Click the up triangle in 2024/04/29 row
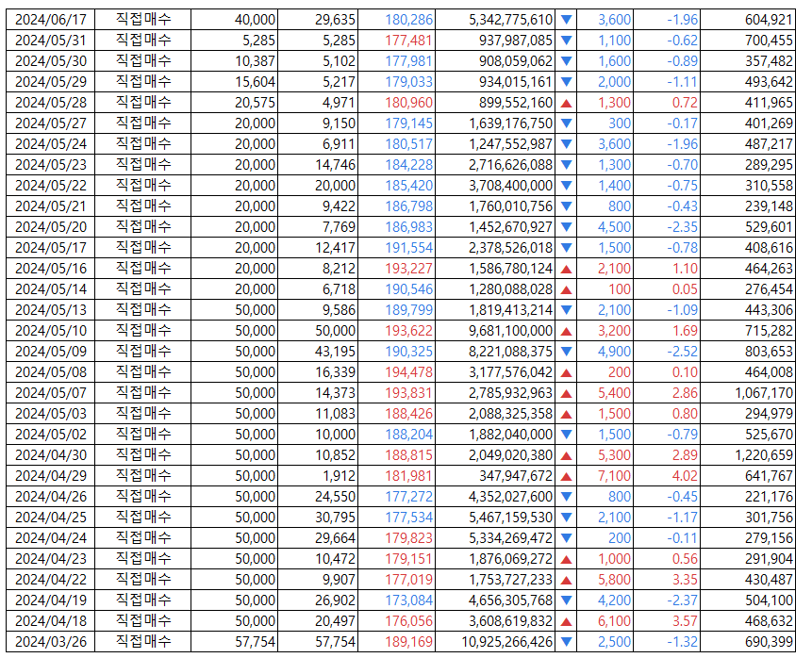Image resolution: width=812 pixels, height=658 pixels. [x=566, y=476]
